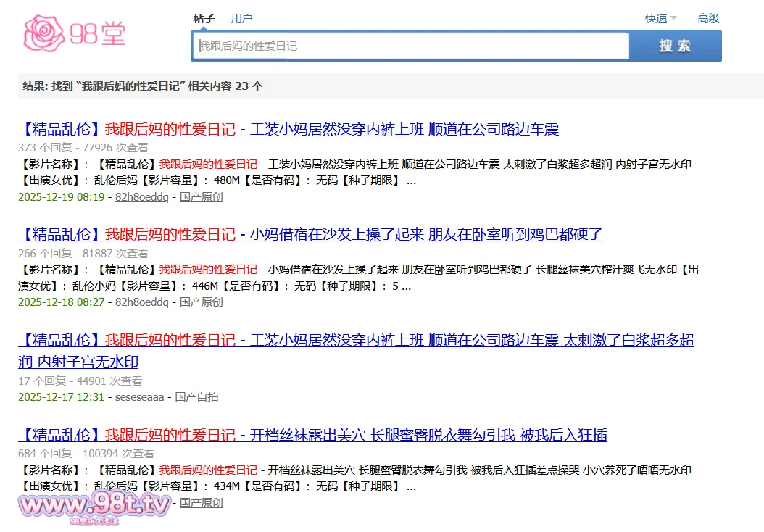Click inside the search input box
The height and width of the screenshot is (532, 764).
[410, 45]
